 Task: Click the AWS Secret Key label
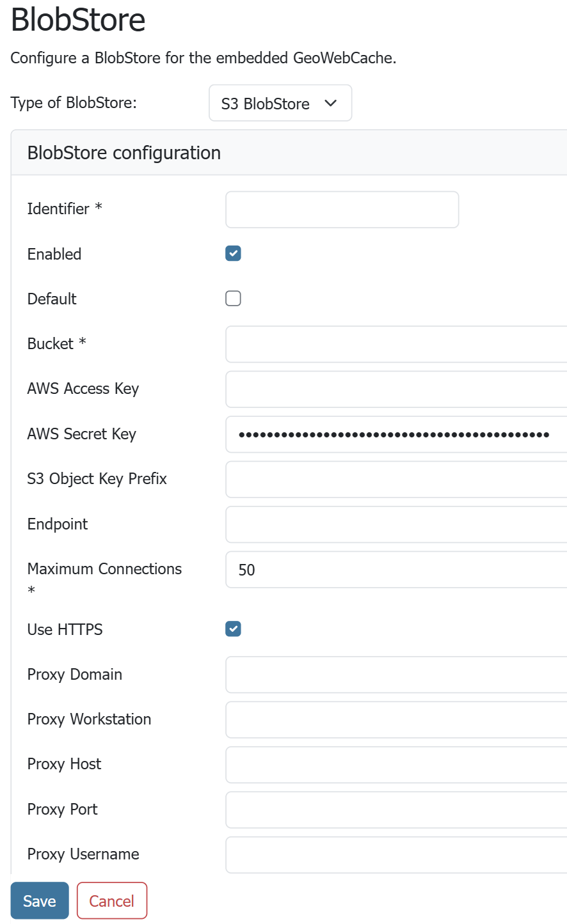(x=81, y=434)
